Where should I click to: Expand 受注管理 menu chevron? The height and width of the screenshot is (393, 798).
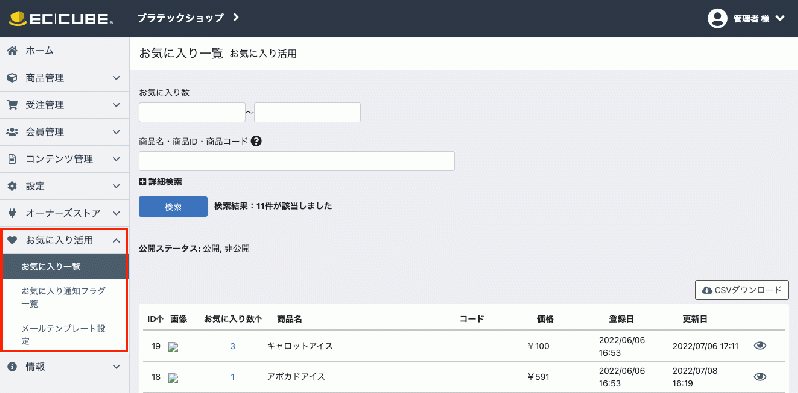tap(116, 105)
